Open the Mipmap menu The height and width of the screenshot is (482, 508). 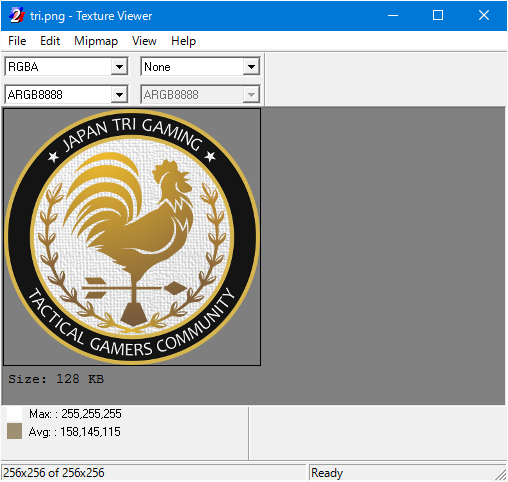click(x=96, y=41)
